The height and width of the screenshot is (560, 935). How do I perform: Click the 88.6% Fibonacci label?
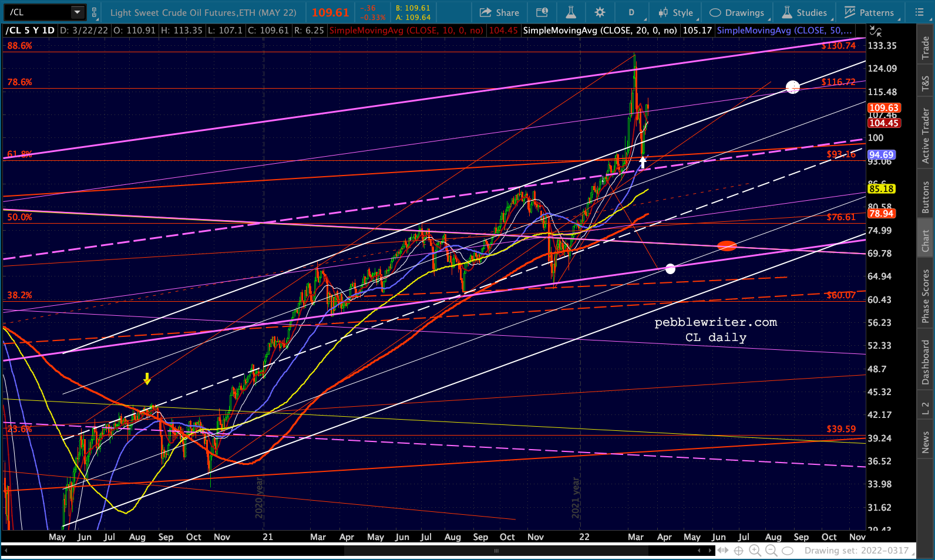click(19, 46)
